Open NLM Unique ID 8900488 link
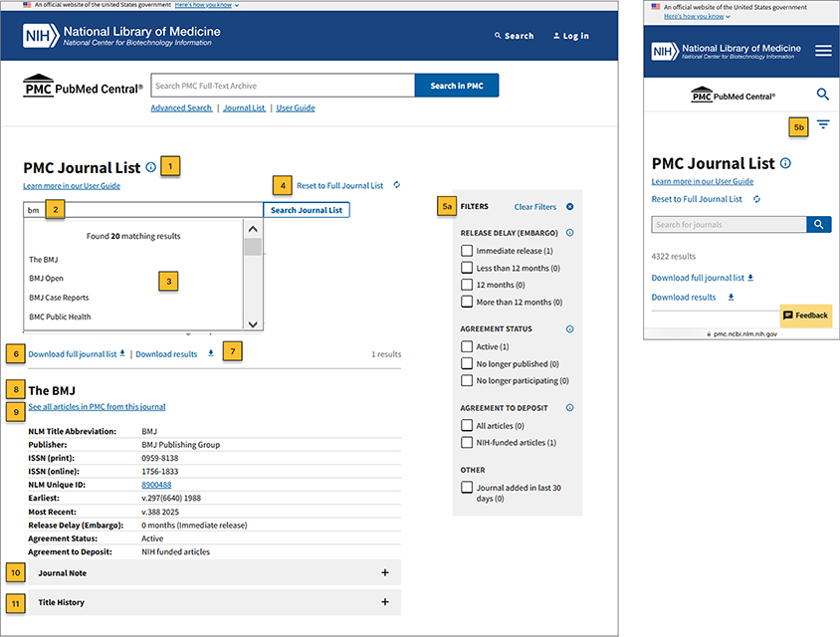This screenshot has width=840, height=637. [x=156, y=485]
